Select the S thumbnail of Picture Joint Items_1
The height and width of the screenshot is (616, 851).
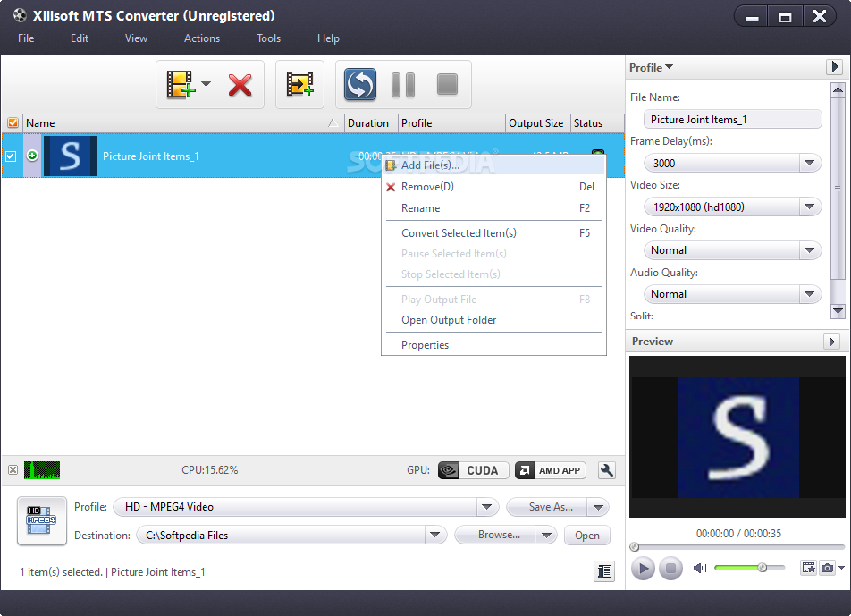pos(71,156)
